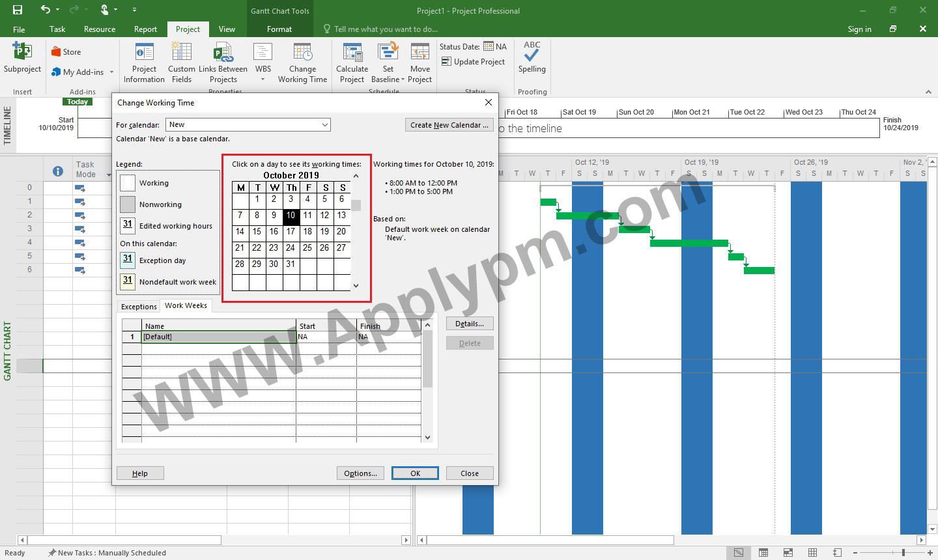Click Calculate Project
The height and width of the screenshot is (560, 938).
(x=352, y=63)
